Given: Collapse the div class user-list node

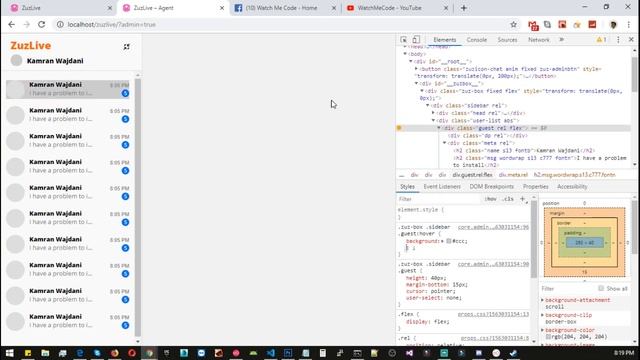Looking at the screenshot, I should tap(433, 121).
